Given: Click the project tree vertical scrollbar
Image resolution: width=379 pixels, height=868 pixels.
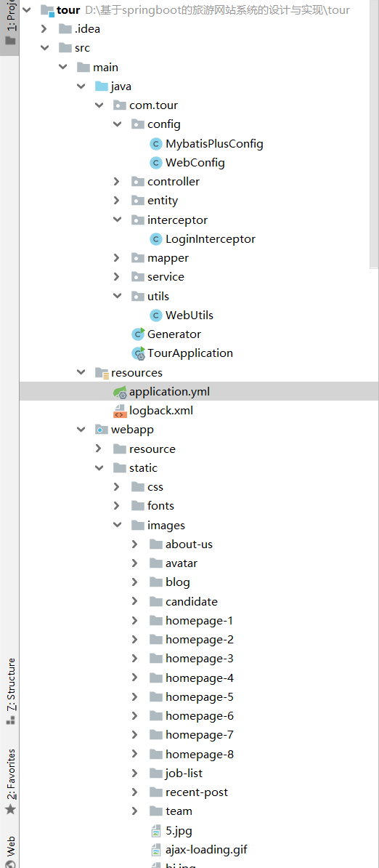Looking at the screenshot, I should tap(375, 133).
